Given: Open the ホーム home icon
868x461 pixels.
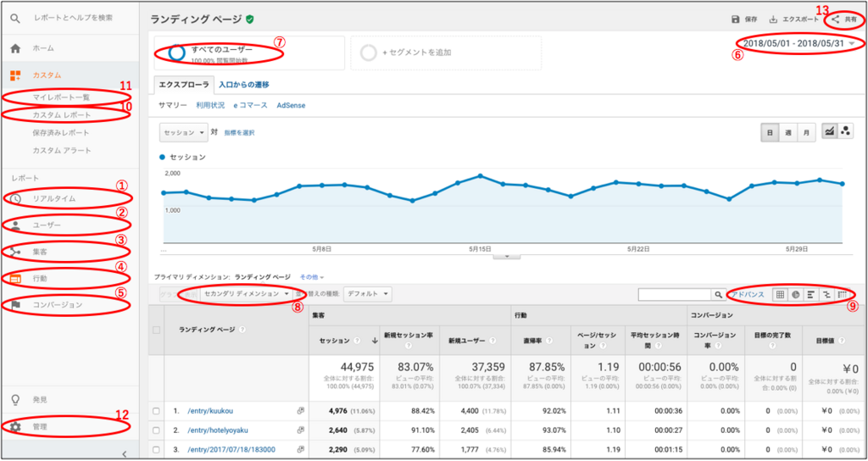Looking at the screenshot, I should tap(15, 48).
